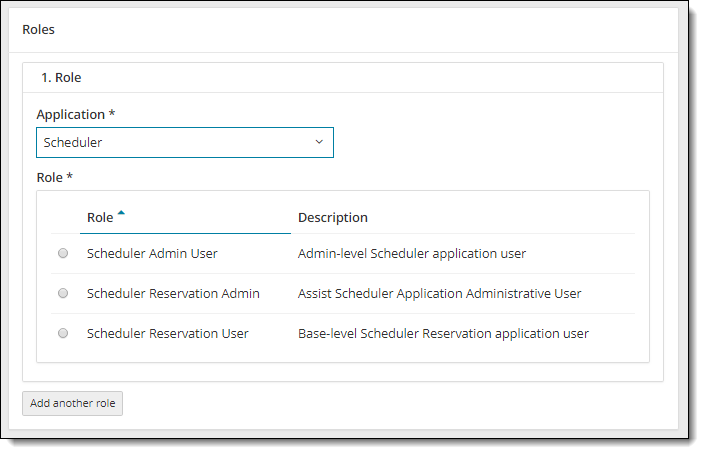The image size is (704, 454).
Task: Choose the Scheduler Reservation Admin radio button
Action: pyautogui.click(x=63, y=294)
